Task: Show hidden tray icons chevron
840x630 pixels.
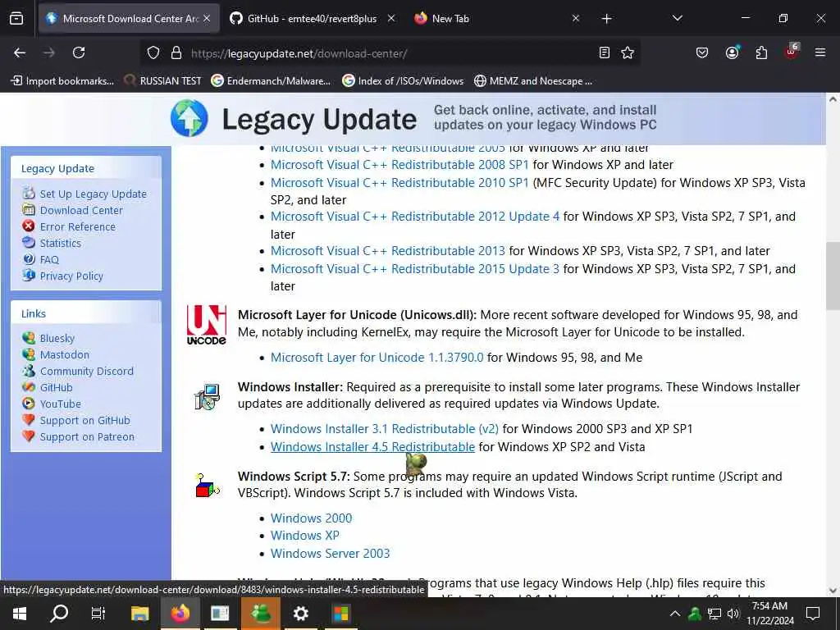Action: pos(675,614)
